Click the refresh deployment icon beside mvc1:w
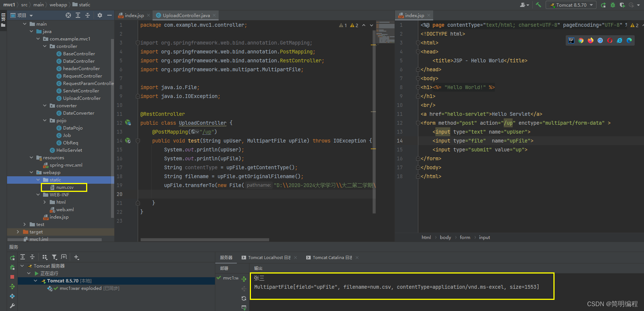The image size is (644, 311). 244,298
